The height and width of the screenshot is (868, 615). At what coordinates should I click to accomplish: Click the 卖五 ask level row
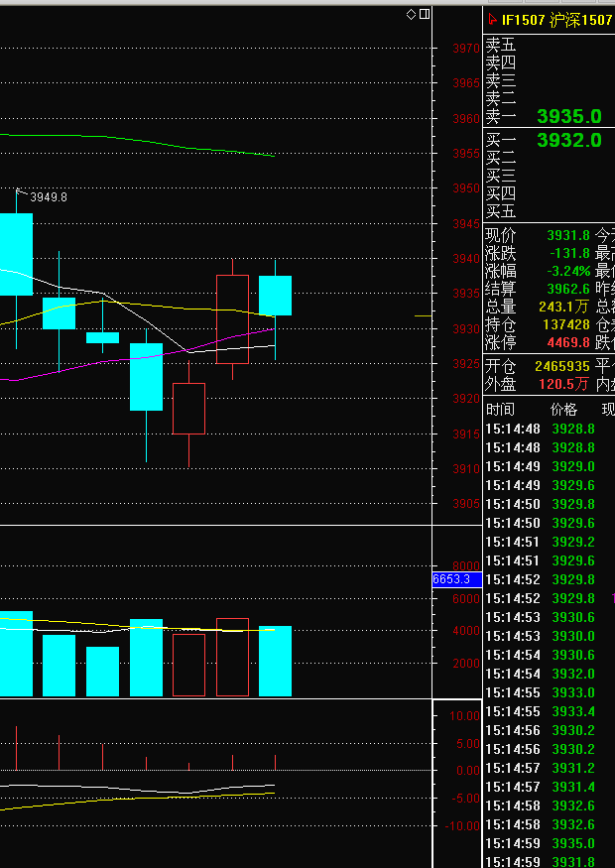pos(501,46)
